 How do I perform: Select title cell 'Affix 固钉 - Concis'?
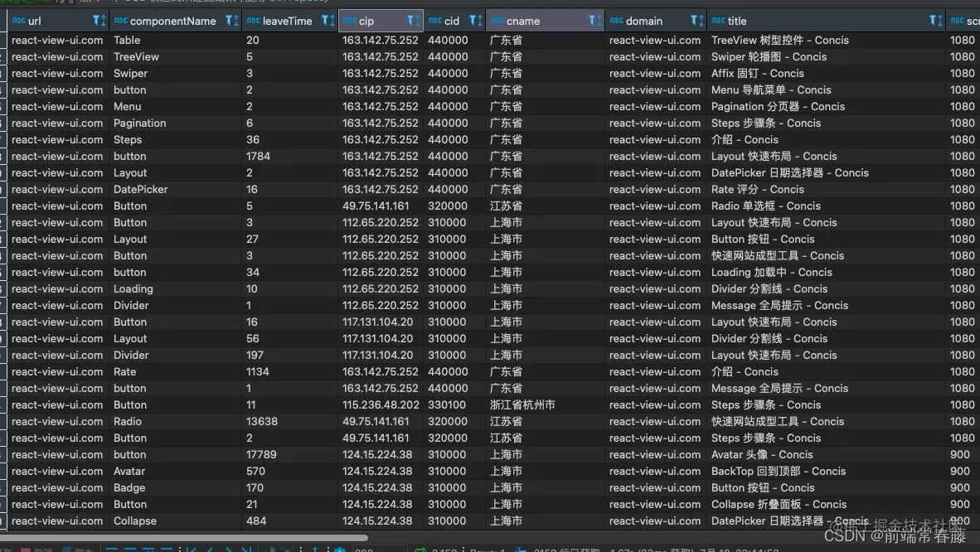[826, 73]
